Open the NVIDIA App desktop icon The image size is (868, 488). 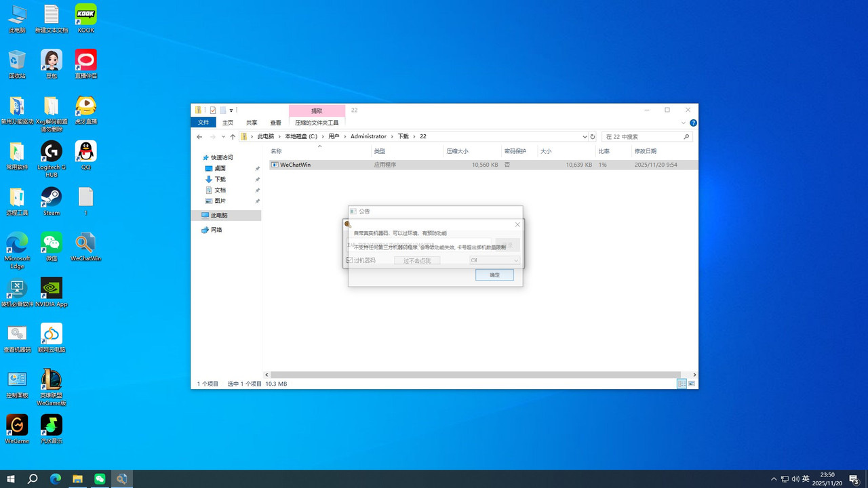[52, 289]
